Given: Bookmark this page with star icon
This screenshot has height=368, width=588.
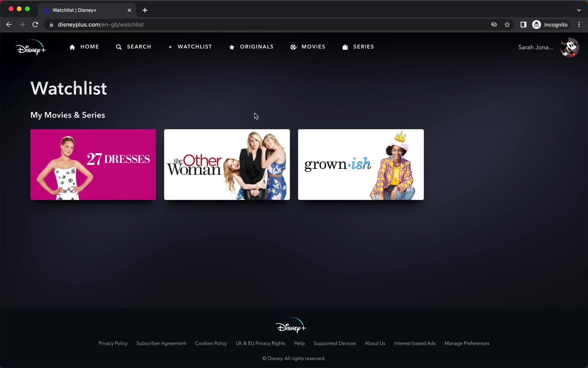Looking at the screenshot, I should [x=507, y=25].
